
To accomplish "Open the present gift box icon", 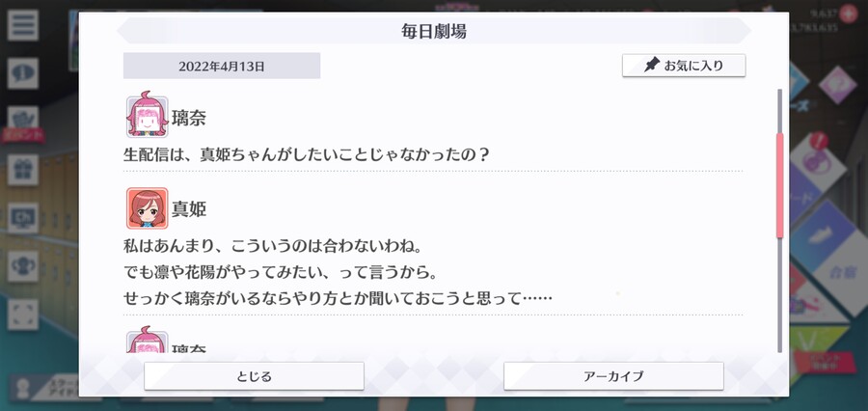I will pyautogui.click(x=23, y=170).
